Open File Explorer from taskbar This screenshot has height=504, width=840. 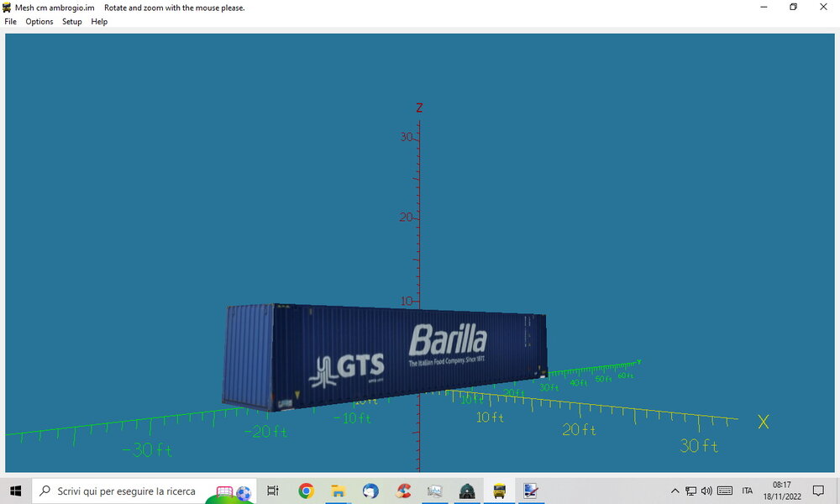click(338, 491)
